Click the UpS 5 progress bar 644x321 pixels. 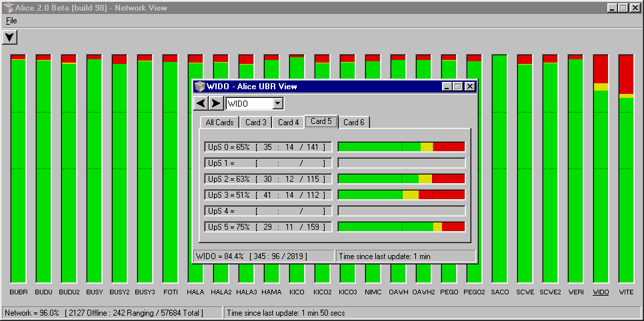[401, 227]
